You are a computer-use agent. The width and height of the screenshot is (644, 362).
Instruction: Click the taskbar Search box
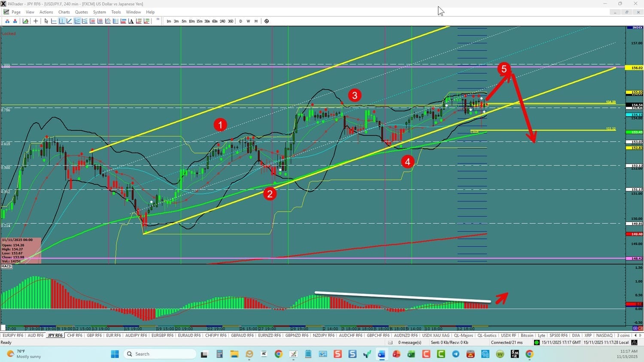point(160,354)
